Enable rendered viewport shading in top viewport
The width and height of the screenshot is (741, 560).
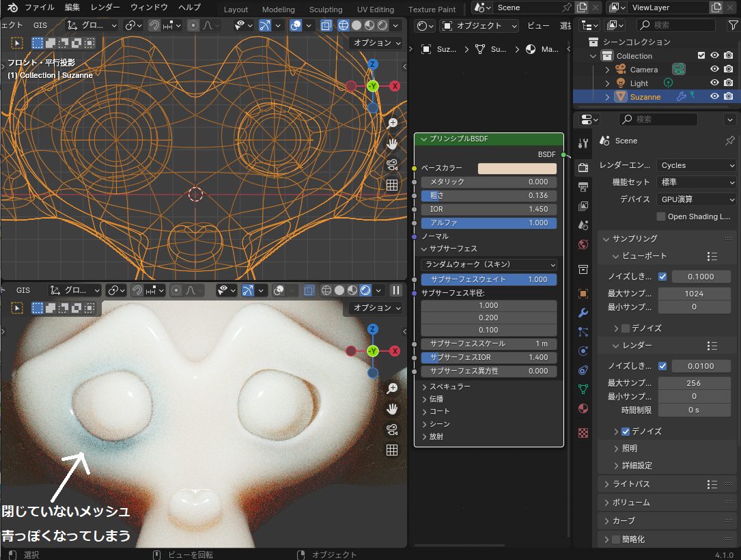382,25
